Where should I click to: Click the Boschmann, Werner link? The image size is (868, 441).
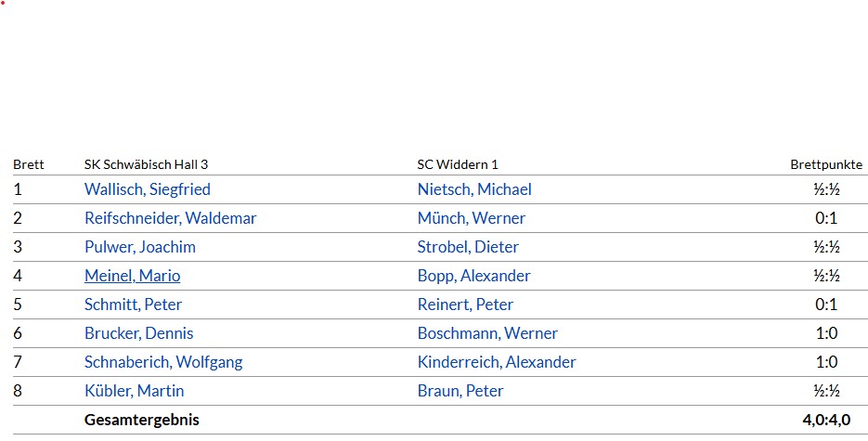pos(487,333)
